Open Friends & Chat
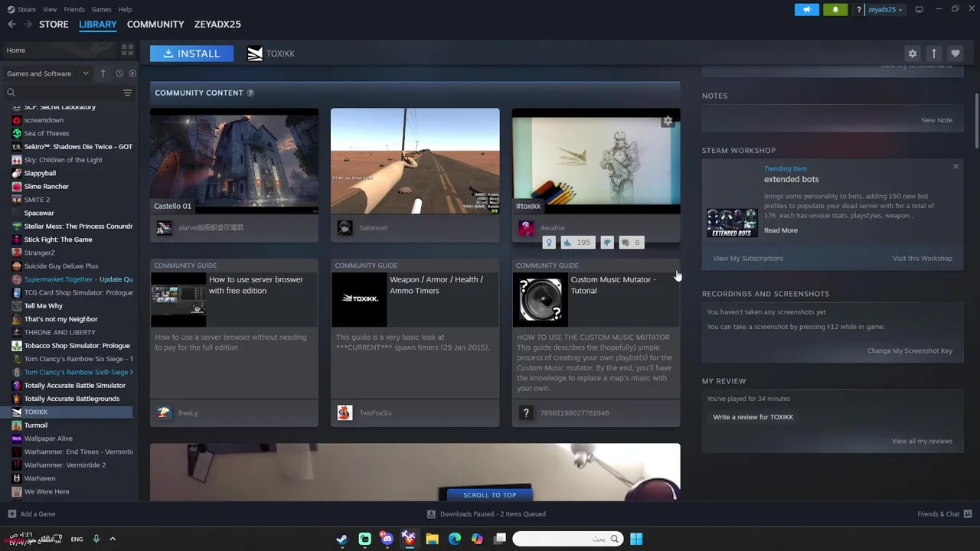Image resolution: width=980 pixels, height=551 pixels. pos(944,514)
